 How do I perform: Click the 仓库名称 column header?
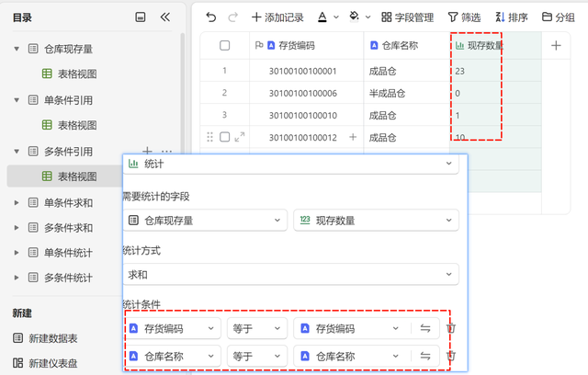tap(406, 45)
